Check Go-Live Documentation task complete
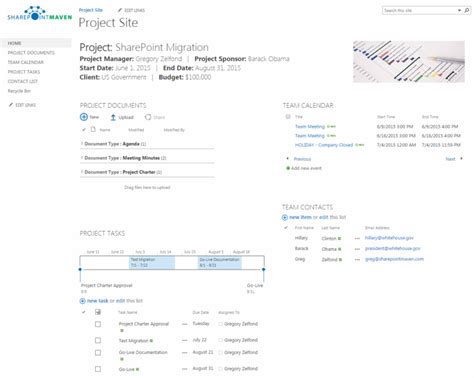474x378 pixels. tap(98, 353)
